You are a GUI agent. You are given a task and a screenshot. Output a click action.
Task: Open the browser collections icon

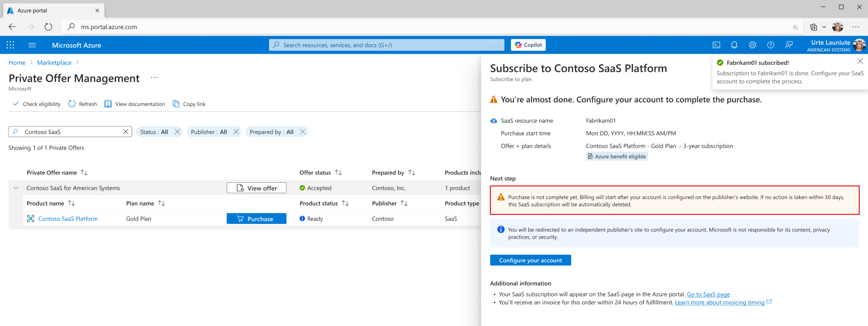[813, 27]
